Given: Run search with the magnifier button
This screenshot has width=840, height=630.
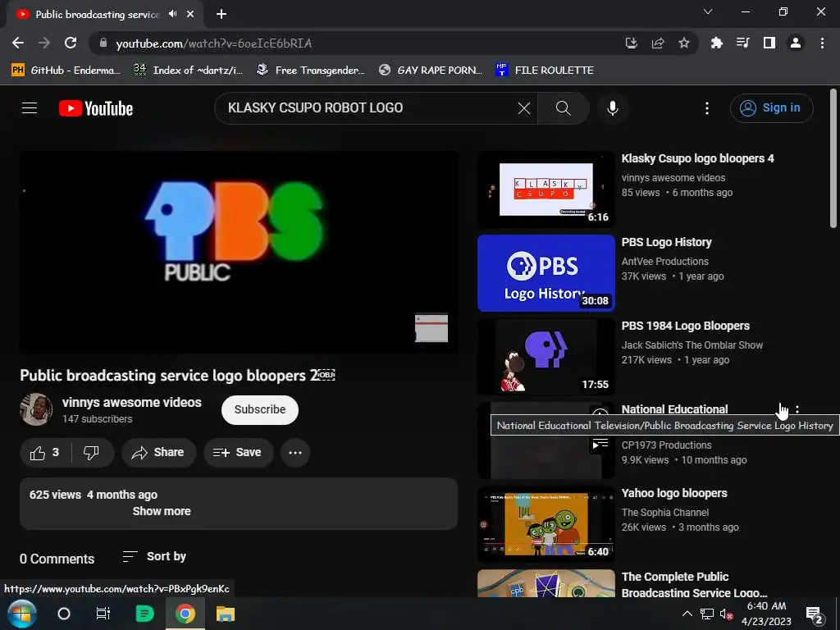Looking at the screenshot, I should click(x=563, y=108).
